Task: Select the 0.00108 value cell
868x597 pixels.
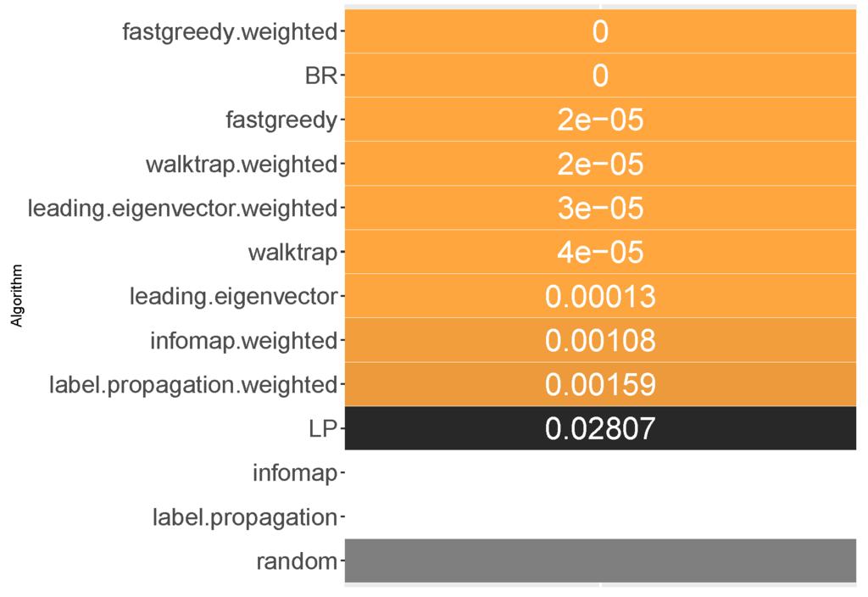Action: [x=600, y=341]
